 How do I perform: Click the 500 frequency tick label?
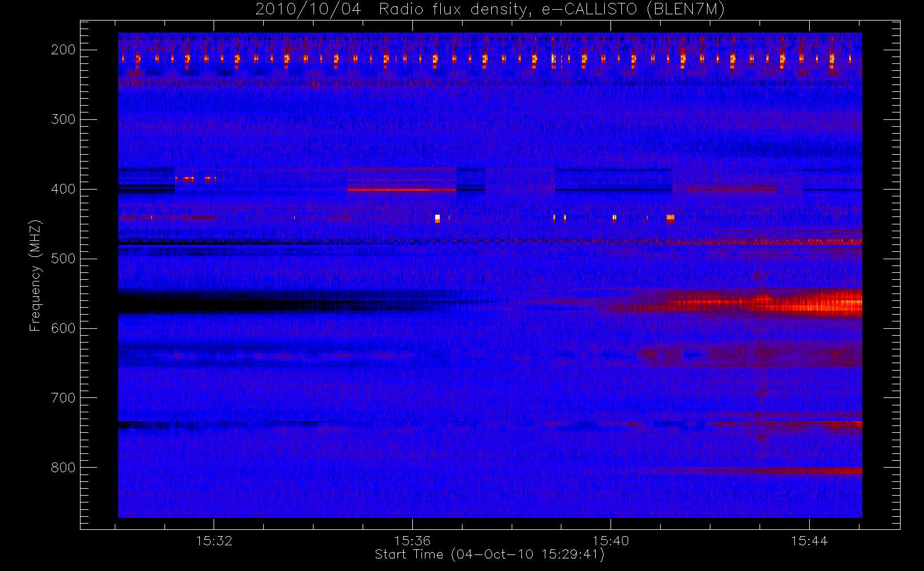pyautogui.click(x=63, y=259)
